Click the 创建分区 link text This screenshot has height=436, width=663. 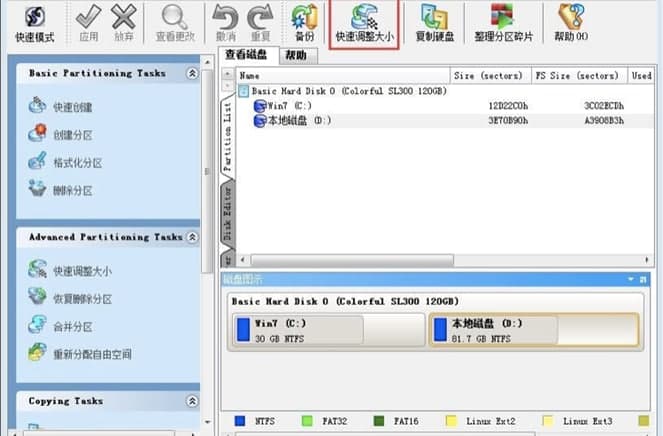[73, 135]
